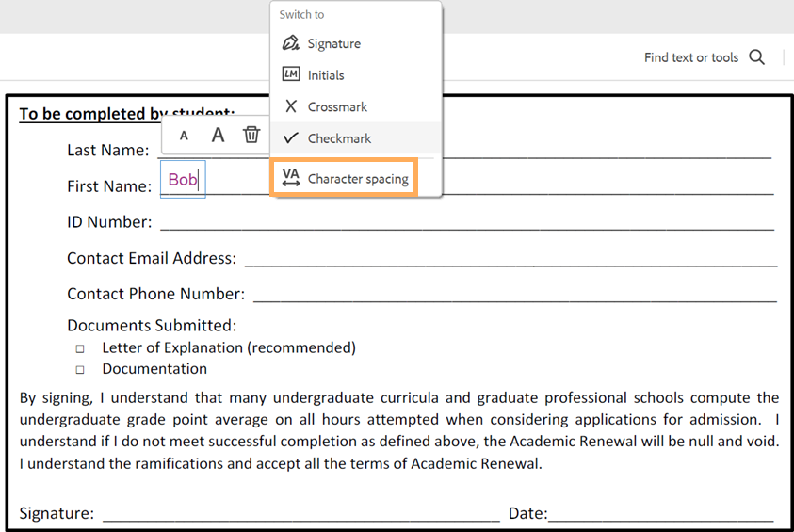This screenshot has height=532, width=794.
Task: Select the Initials tool
Action: coord(325,75)
